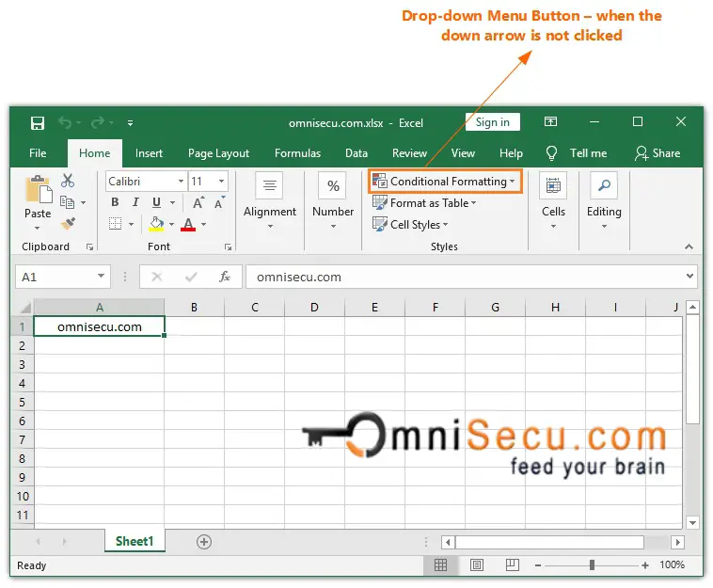Viewport: 713px width, 588px height.
Task: Click the Share button
Action: click(658, 153)
